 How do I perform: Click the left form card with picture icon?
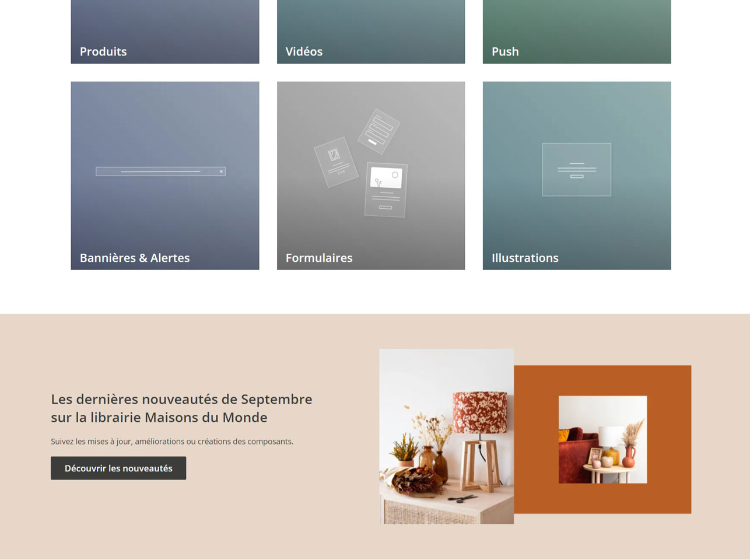click(x=336, y=162)
